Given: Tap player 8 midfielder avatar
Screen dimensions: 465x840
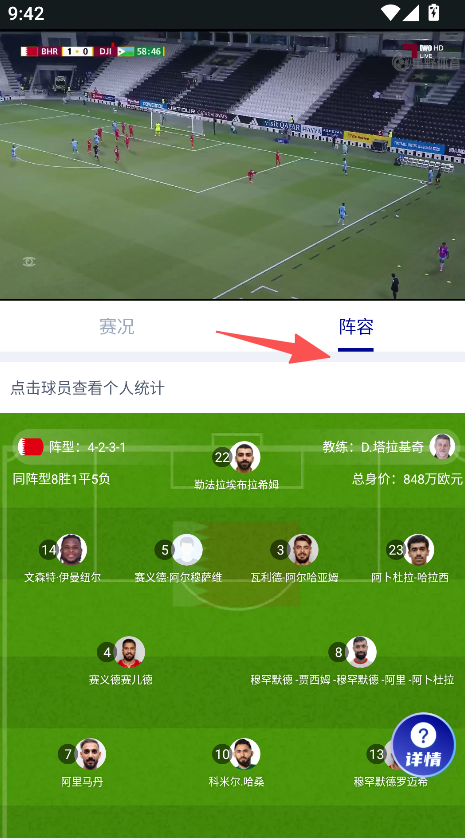Looking at the screenshot, I should click(x=361, y=652).
